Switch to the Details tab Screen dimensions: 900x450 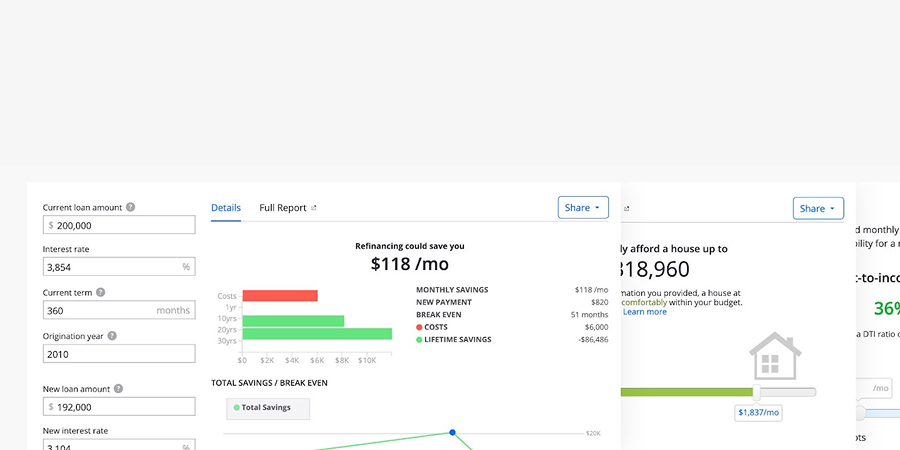(x=226, y=208)
